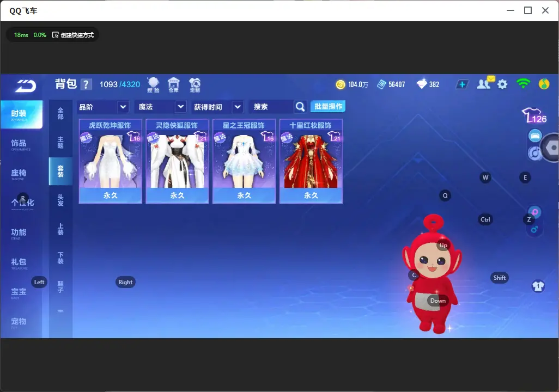Viewport: 559px width, 392px height.
Task: Click the 18ms latency readout
Action: coord(21,35)
